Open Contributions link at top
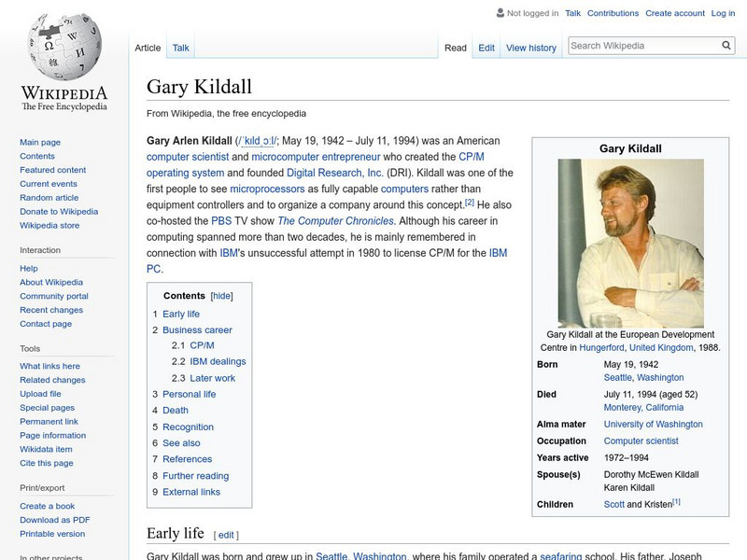Screen dimensions: 747x560 click(x=613, y=13)
